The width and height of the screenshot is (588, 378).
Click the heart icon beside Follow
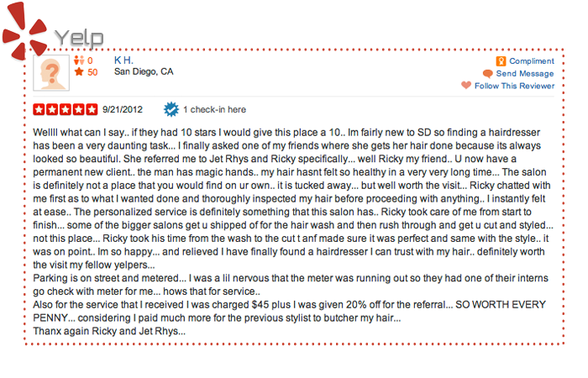[x=466, y=86]
